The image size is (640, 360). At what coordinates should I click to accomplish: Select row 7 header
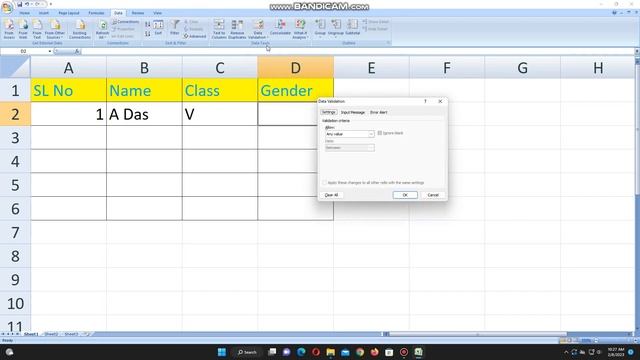[x=15, y=233]
